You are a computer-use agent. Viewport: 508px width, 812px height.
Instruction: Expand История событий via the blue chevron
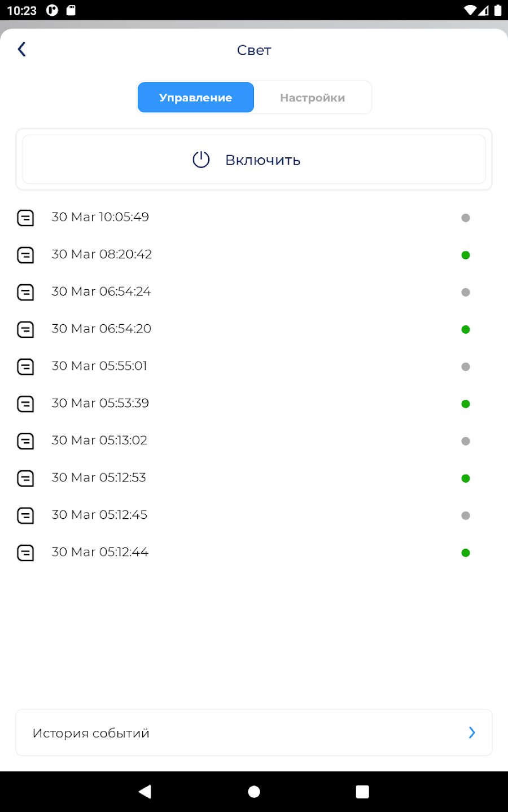tap(472, 732)
